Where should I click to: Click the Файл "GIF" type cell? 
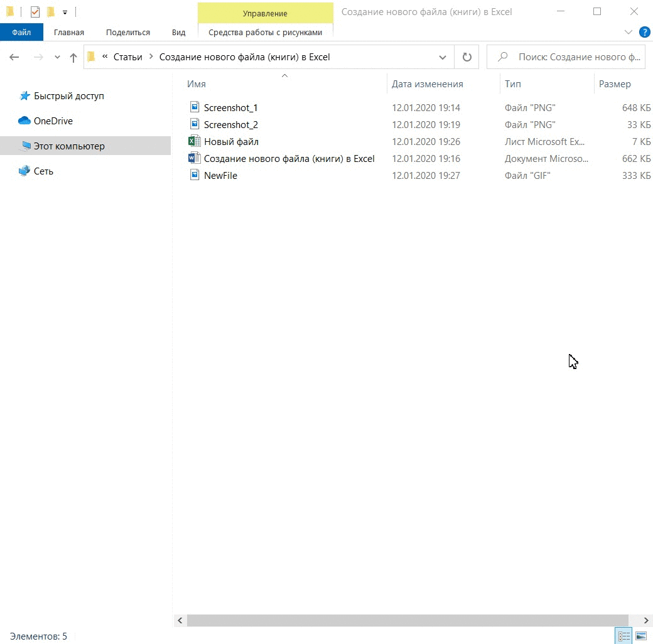click(527, 176)
